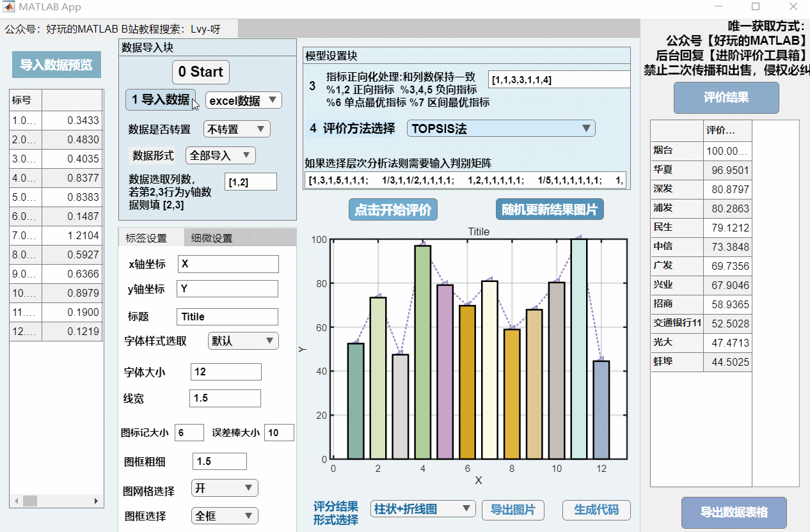Open the 评价方法选择 dropdown showing TOPSIS法
The height and width of the screenshot is (532, 810).
point(501,129)
